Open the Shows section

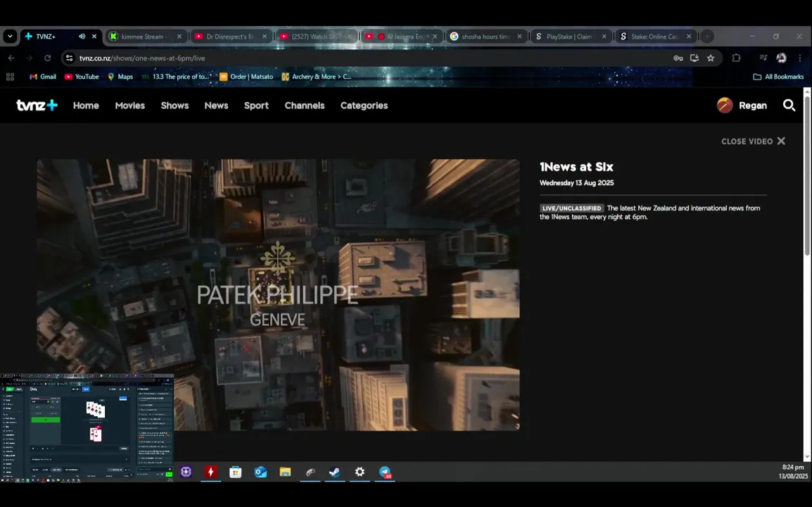pos(175,105)
